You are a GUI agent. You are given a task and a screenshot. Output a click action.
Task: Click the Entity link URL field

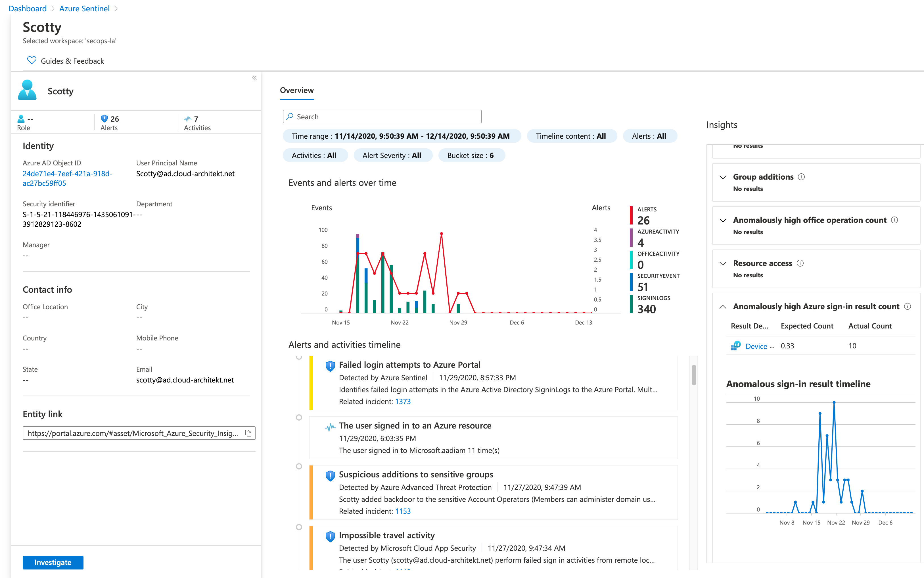[139, 433]
